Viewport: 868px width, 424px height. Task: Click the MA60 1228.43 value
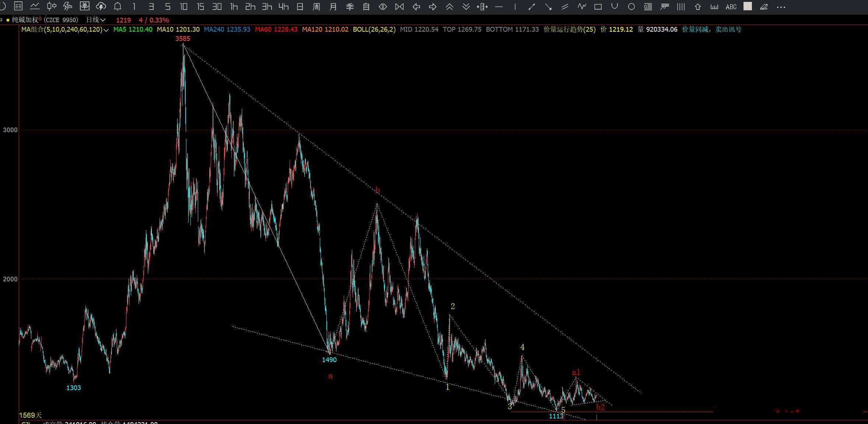click(276, 29)
